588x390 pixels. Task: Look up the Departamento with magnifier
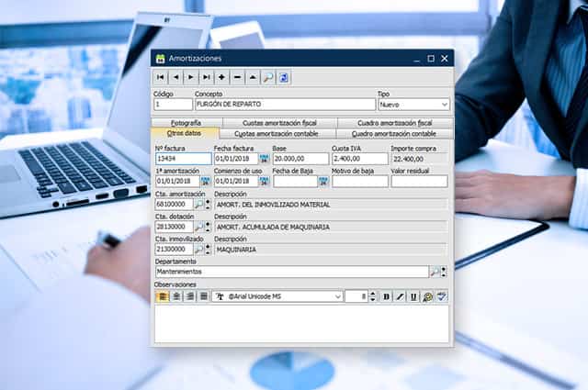tap(435, 272)
